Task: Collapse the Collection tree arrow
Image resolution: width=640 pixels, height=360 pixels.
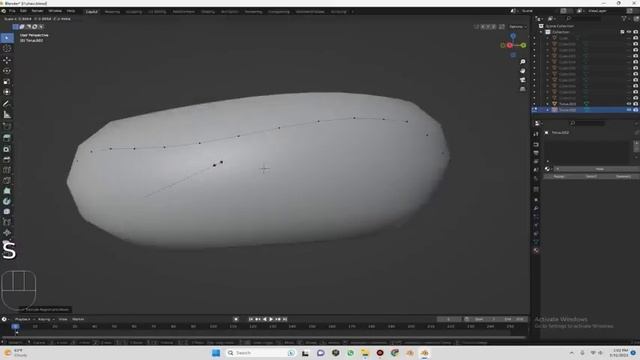Action: click(x=542, y=32)
